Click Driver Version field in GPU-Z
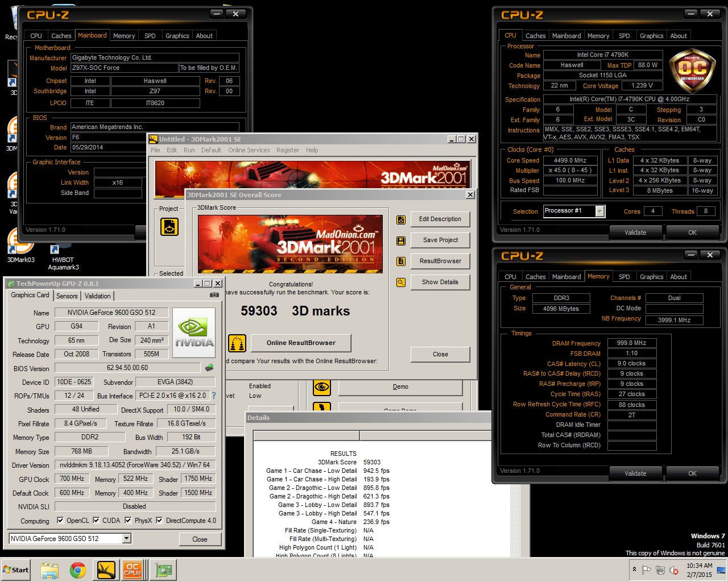Image resolution: width=728 pixels, height=582 pixels. (x=135, y=465)
